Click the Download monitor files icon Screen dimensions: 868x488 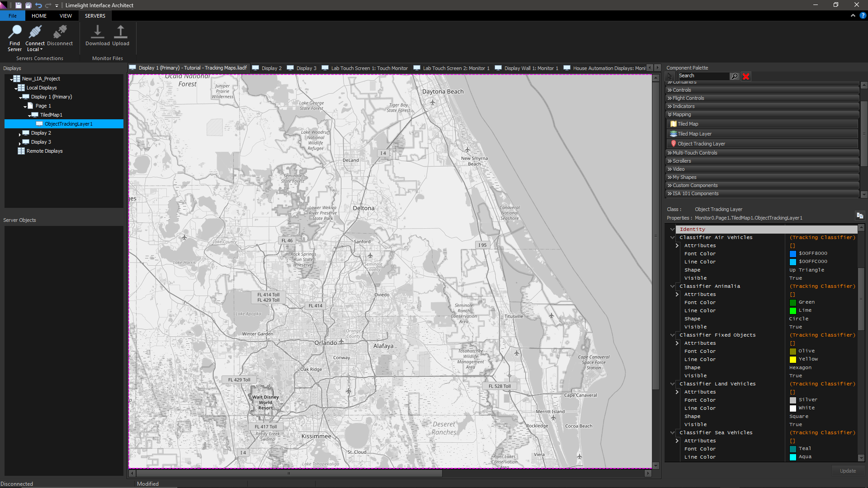click(x=97, y=32)
